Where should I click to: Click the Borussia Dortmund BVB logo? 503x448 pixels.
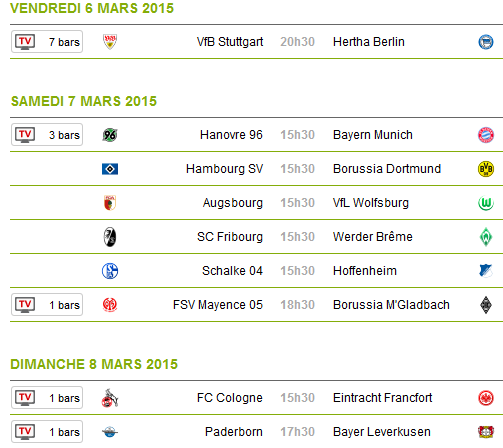486,169
